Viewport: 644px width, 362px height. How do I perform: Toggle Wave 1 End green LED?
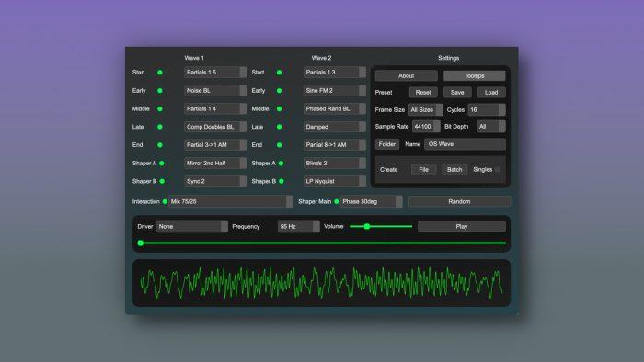[160, 145]
